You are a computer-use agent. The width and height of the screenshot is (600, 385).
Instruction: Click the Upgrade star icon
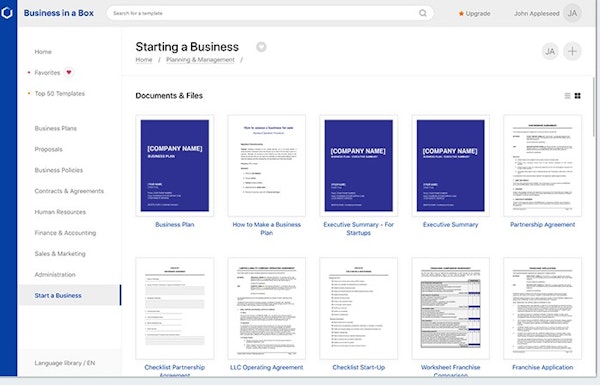461,13
